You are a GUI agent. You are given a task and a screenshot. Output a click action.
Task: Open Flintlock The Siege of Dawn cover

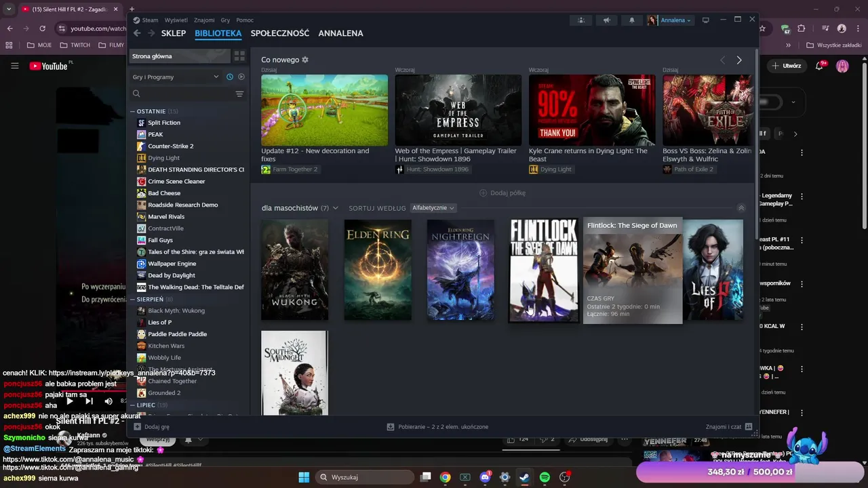point(544,270)
